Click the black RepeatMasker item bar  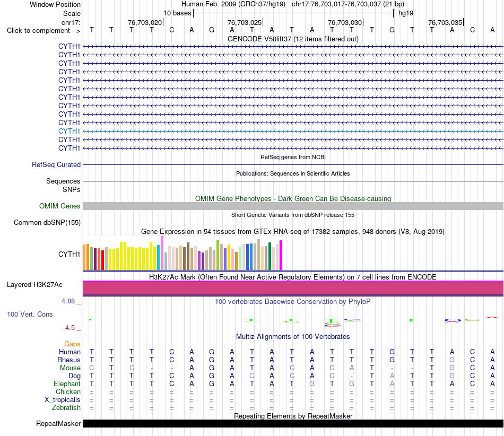pyautogui.click(x=293, y=423)
